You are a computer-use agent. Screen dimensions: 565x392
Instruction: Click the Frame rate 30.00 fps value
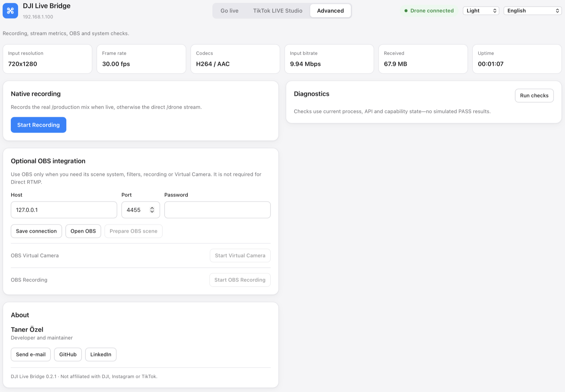(x=116, y=64)
